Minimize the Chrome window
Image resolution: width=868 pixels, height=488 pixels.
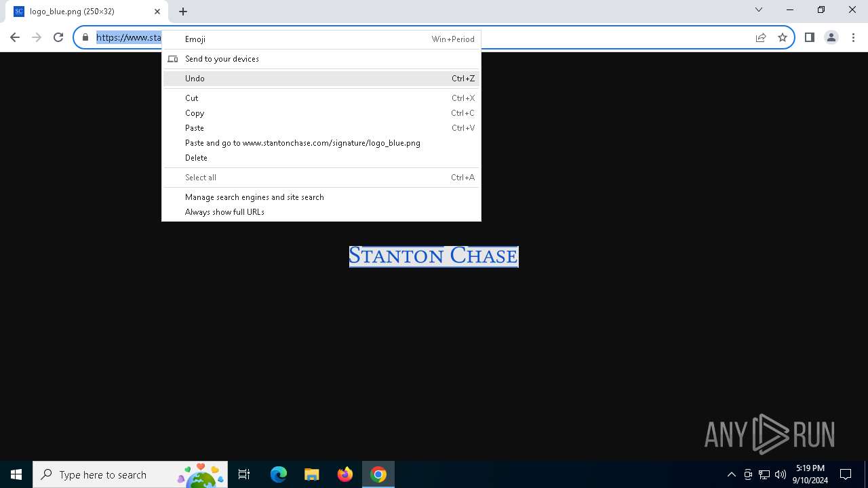pos(790,9)
